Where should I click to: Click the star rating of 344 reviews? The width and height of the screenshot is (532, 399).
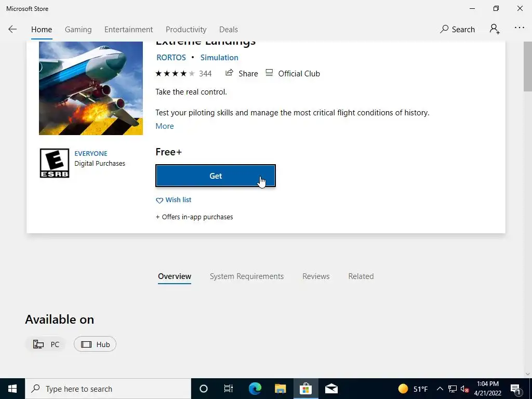[175, 74]
